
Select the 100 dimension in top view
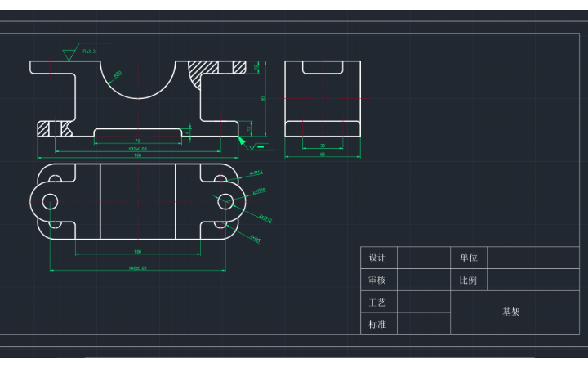click(x=137, y=251)
